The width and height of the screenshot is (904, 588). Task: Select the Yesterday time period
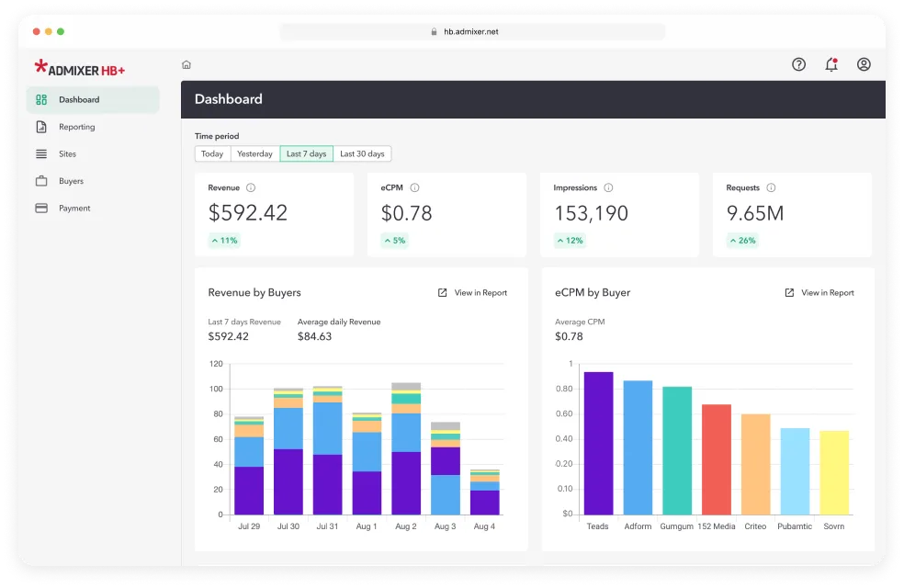(254, 154)
